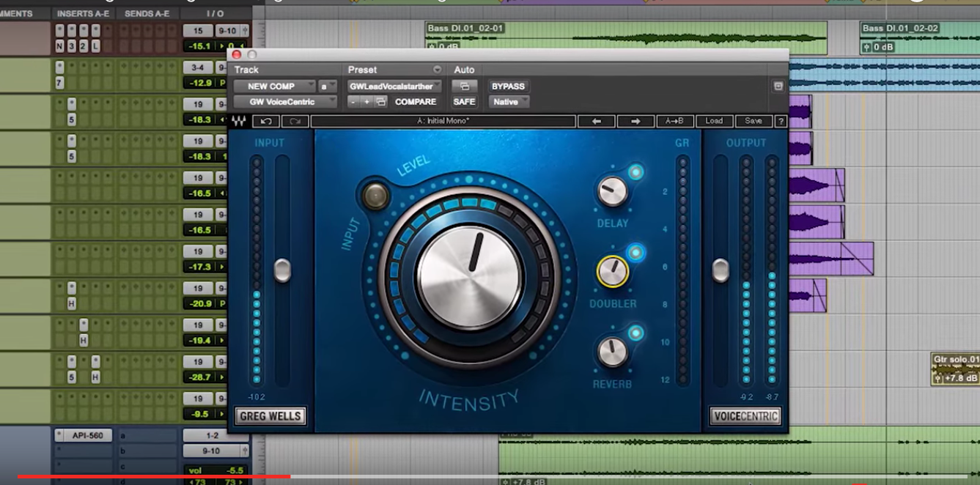Click the Bass DI.01_02-02 clip name

[x=900, y=29]
